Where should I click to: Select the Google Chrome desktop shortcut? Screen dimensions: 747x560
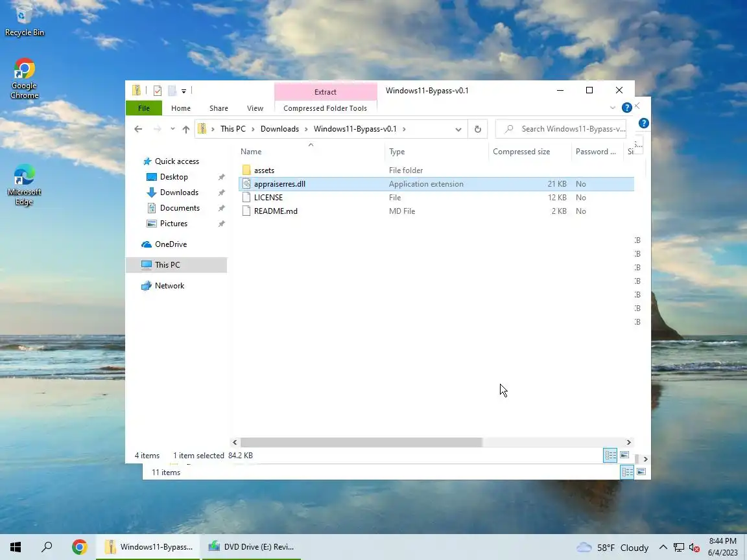[24, 78]
